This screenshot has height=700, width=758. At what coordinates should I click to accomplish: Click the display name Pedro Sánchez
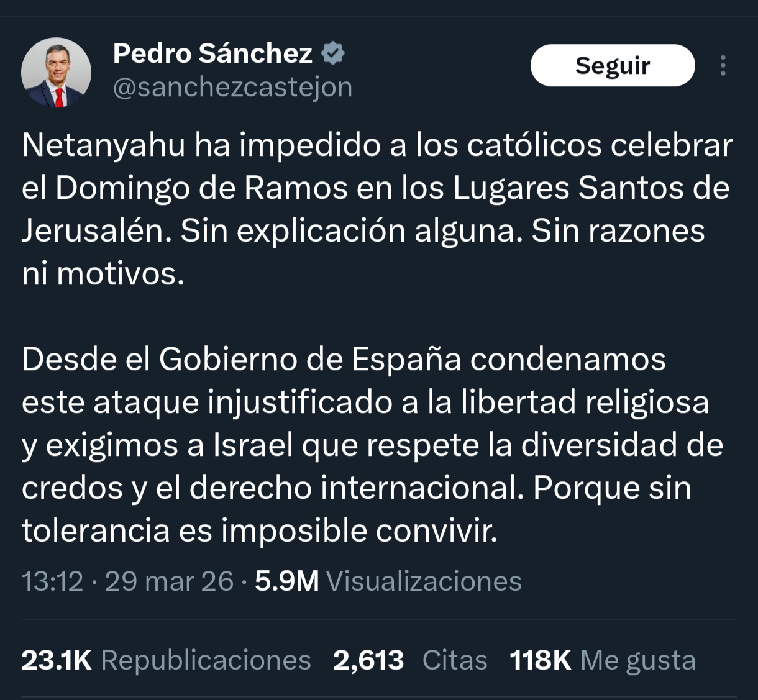[212, 54]
